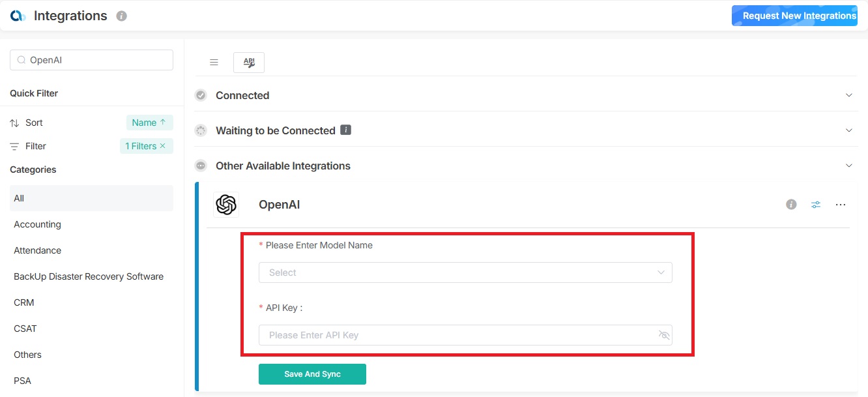Remove the 1 Filters tag
868x397 pixels.
[163, 146]
